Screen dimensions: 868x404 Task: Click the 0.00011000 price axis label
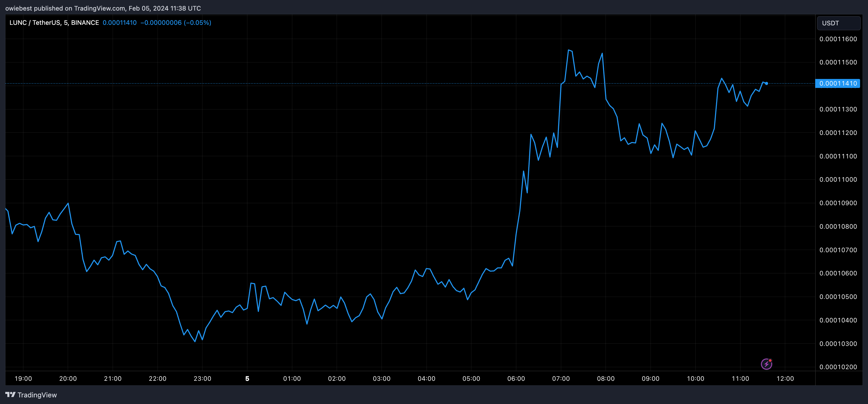click(838, 179)
